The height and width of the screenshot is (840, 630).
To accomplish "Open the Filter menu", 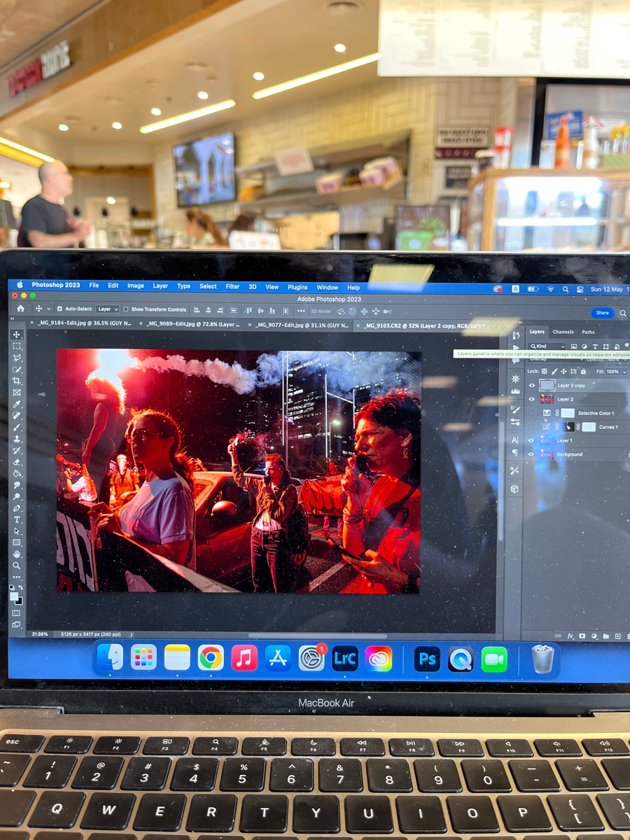I will [232, 287].
